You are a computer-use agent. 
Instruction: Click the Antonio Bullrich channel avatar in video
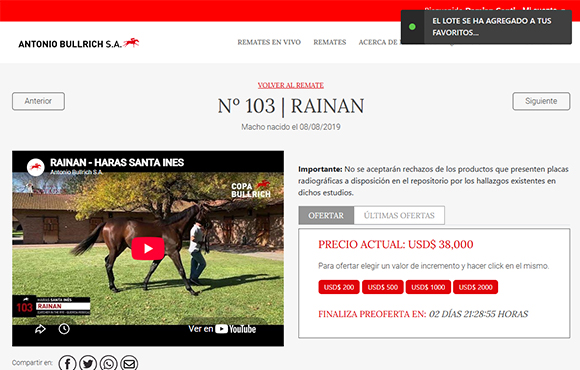36,167
